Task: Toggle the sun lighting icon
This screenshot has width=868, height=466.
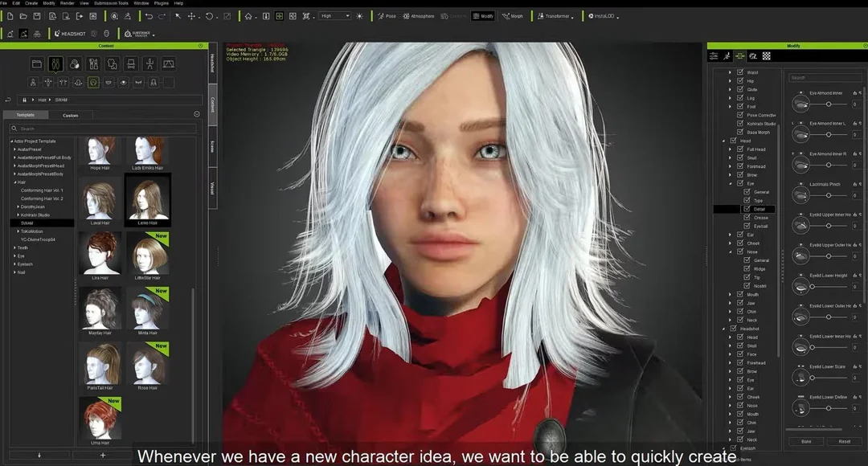Action: pos(359,17)
